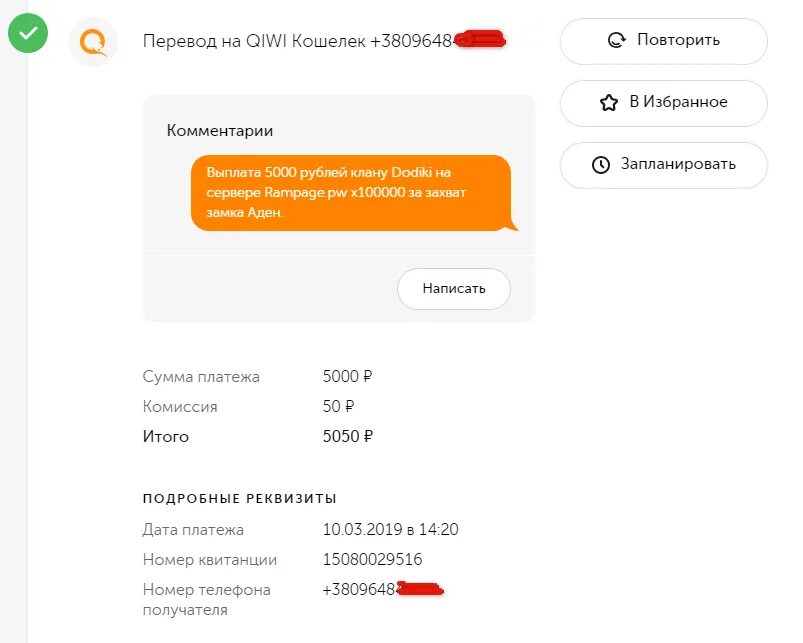Image resolution: width=803 pixels, height=643 pixels.
Task: Click the Комиссия value 50 ₽
Action: tap(338, 407)
